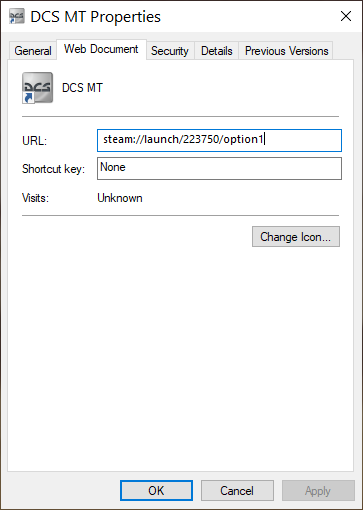The width and height of the screenshot is (363, 510).
Task: Click the DCS MT name beside the icon
Action: pos(82,88)
